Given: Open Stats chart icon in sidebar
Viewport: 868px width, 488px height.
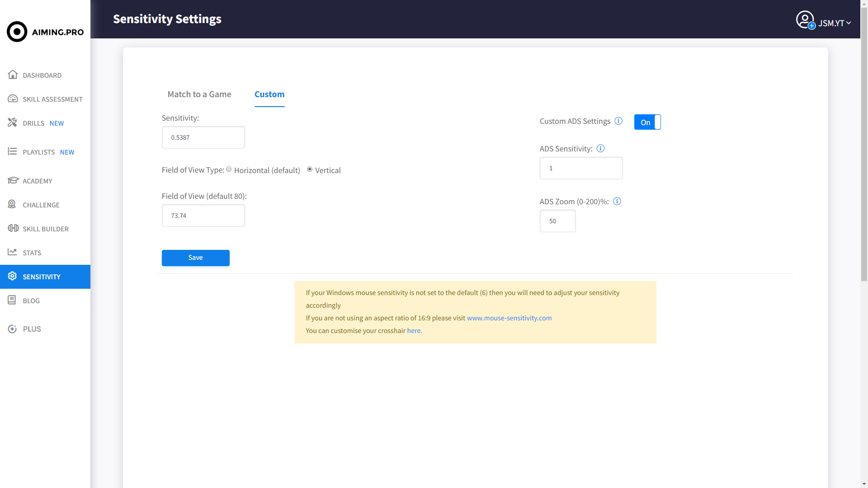Looking at the screenshot, I should tap(12, 252).
